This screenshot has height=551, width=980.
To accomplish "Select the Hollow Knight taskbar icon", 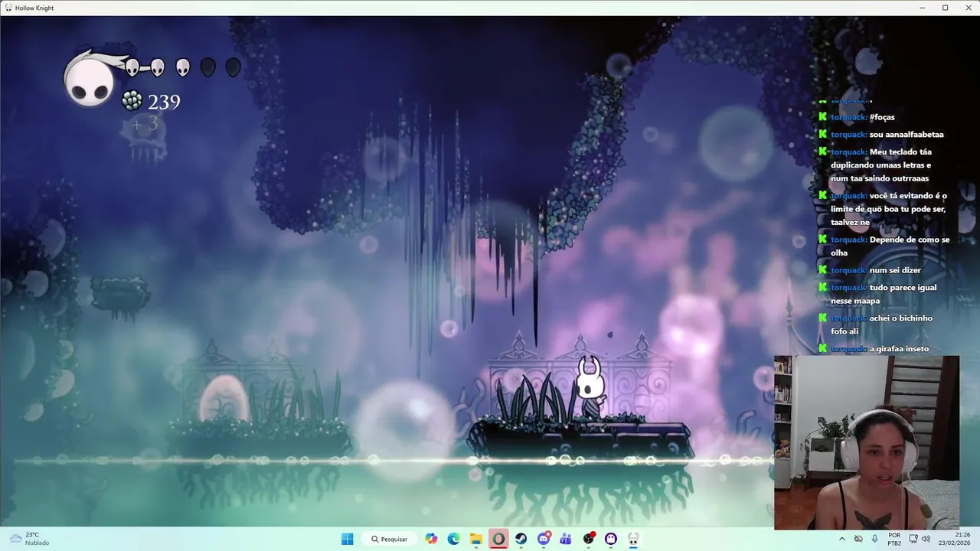I will click(633, 539).
